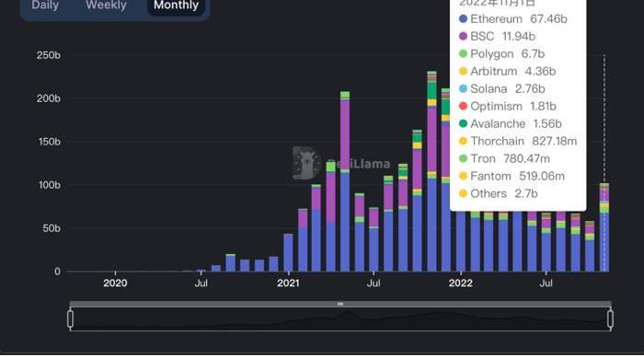Click the left range slider handle
The width and height of the screenshot is (644, 357).
coord(70,319)
